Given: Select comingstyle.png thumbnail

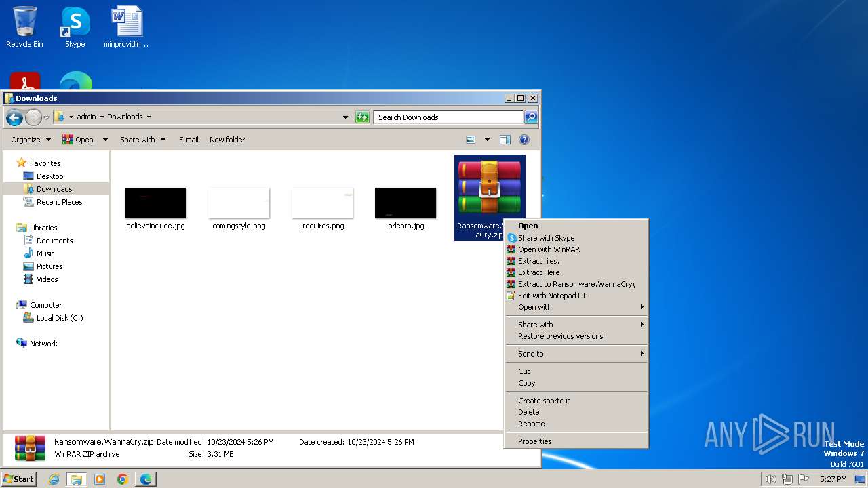Looking at the screenshot, I should [x=239, y=203].
